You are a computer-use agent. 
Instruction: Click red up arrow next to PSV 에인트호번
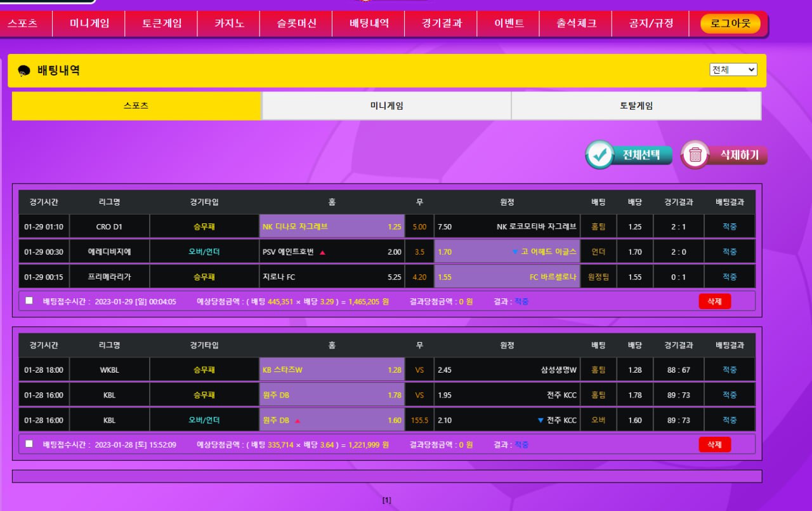[x=322, y=252]
